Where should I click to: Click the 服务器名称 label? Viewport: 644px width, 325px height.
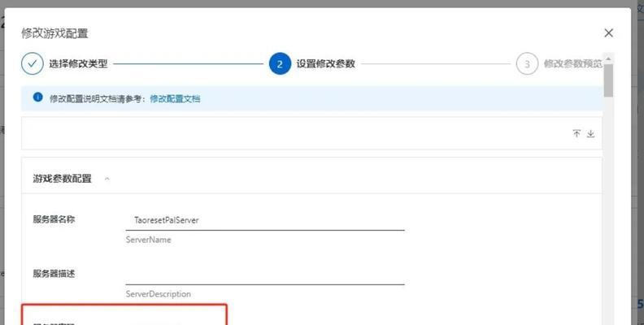tap(54, 219)
